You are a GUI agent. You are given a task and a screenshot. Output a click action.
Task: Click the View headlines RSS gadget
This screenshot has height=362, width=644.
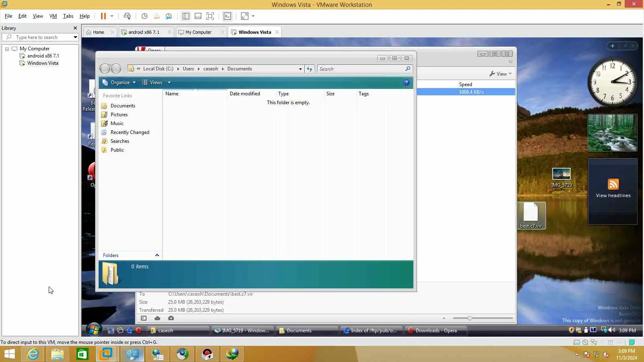pos(613,191)
